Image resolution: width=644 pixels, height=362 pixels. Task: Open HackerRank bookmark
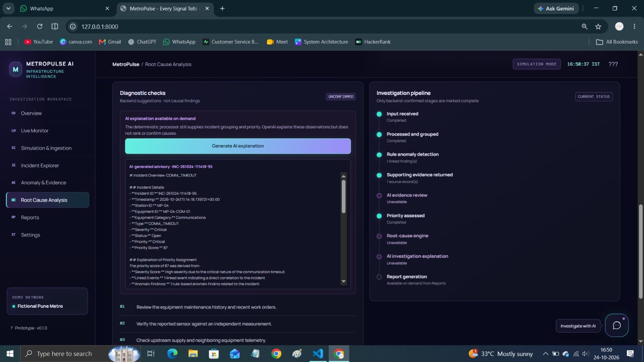pos(373,42)
